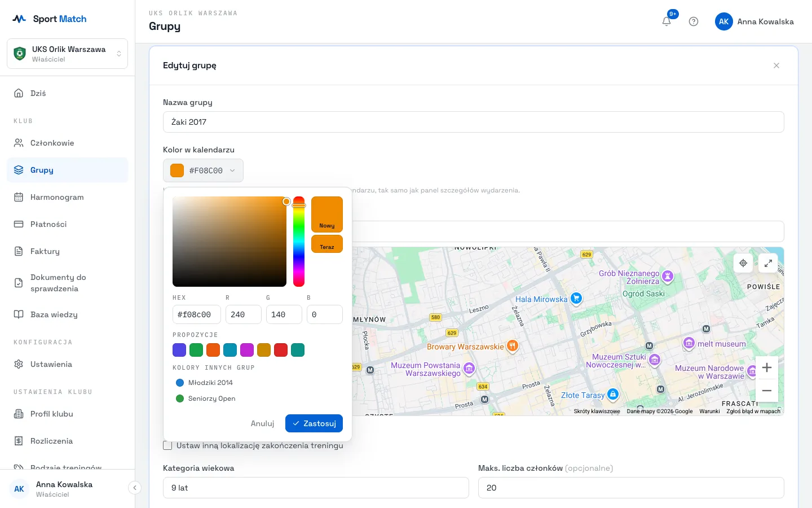Open the help question mark icon
This screenshot has height=508, width=812.
point(694,21)
